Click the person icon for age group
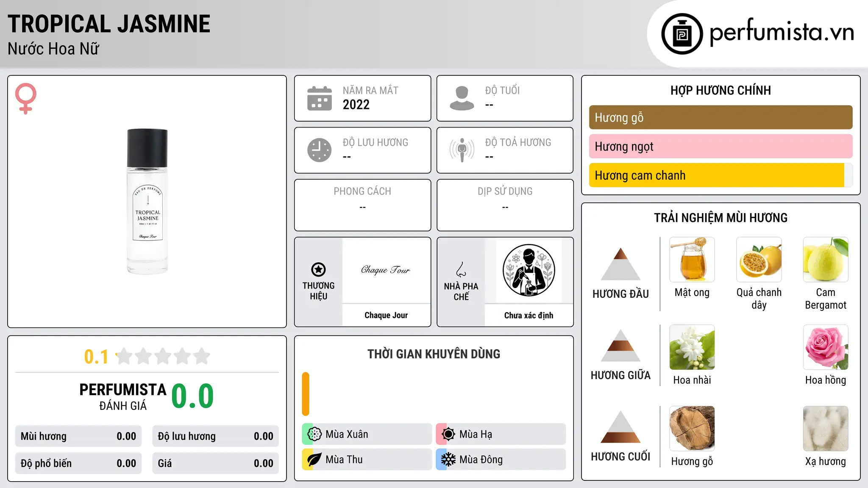This screenshot has width=868, height=488. point(462,98)
